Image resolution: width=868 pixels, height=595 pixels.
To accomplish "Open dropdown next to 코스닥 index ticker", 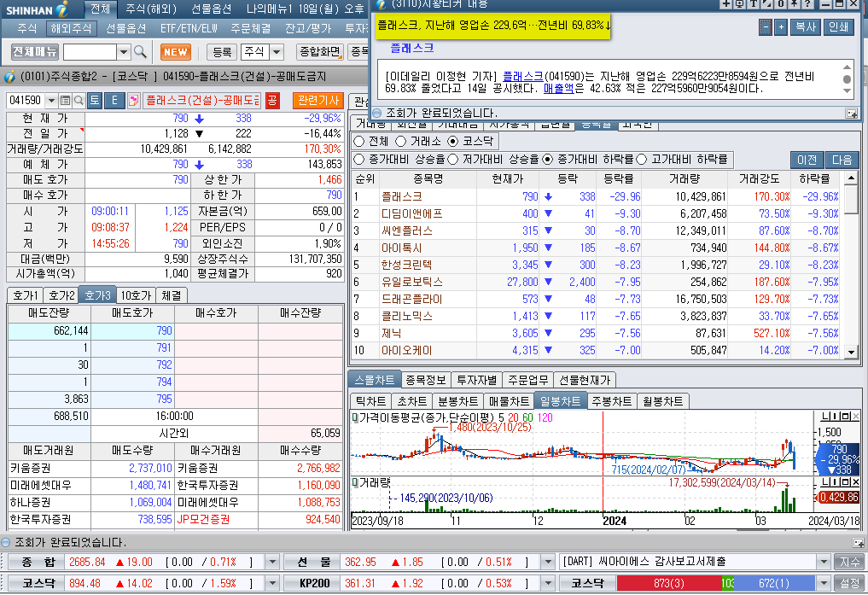I will [x=271, y=583].
